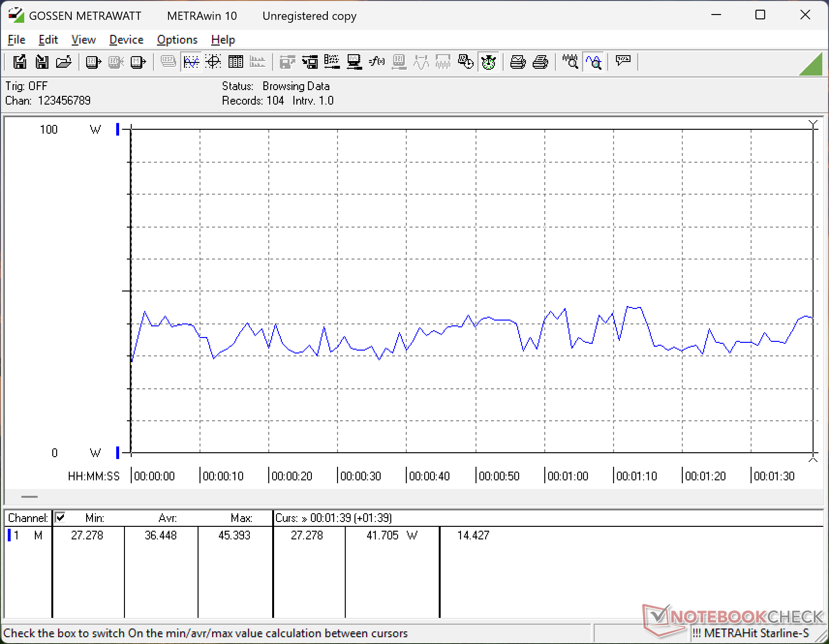Expand the Device menu

[x=126, y=40]
